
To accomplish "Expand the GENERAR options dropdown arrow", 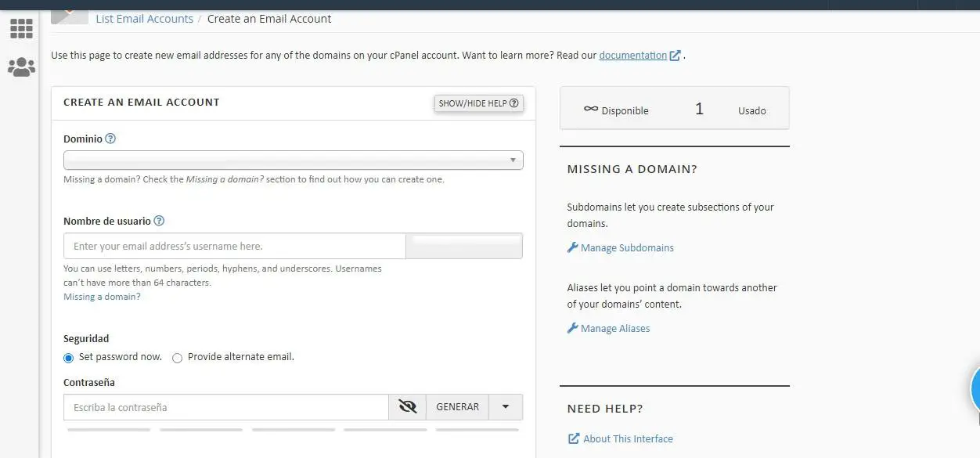I will [x=506, y=407].
